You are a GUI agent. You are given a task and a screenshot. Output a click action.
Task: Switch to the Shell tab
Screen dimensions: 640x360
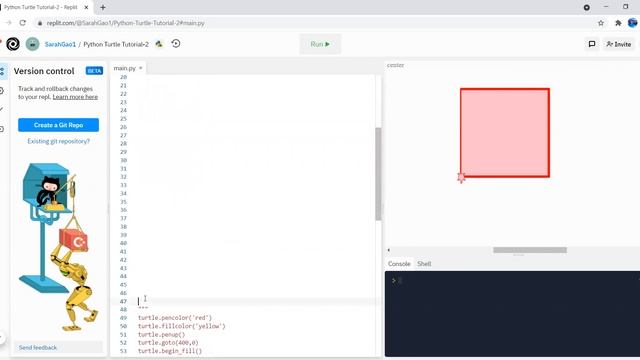tap(424, 264)
